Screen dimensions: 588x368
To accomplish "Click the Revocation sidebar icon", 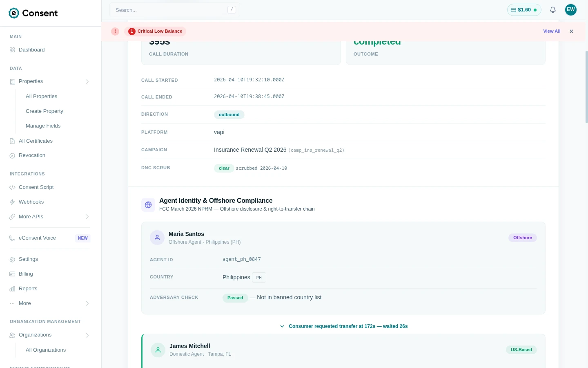I will (12, 155).
